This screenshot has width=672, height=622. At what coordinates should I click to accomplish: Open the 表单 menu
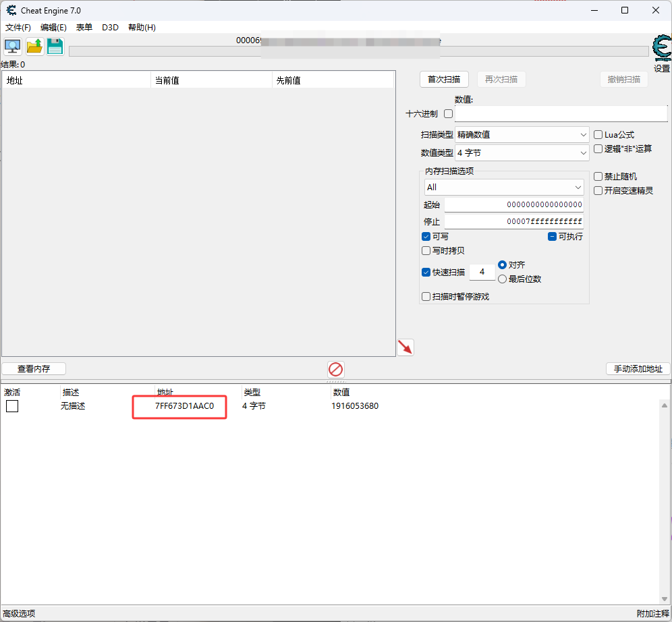pyautogui.click(x=84, y=28)
